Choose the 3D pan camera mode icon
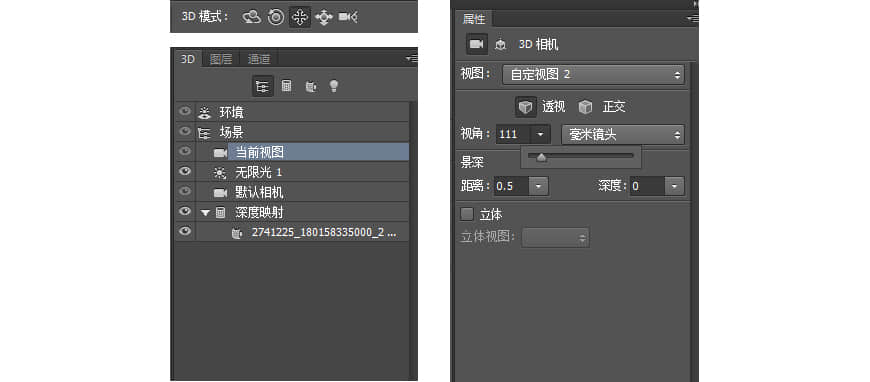Screen dimensions: 870x382 pyautogui.click(x=300, y=17)
